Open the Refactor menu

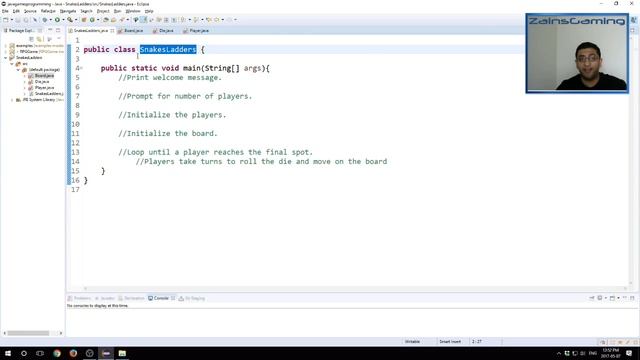point(48,11)
